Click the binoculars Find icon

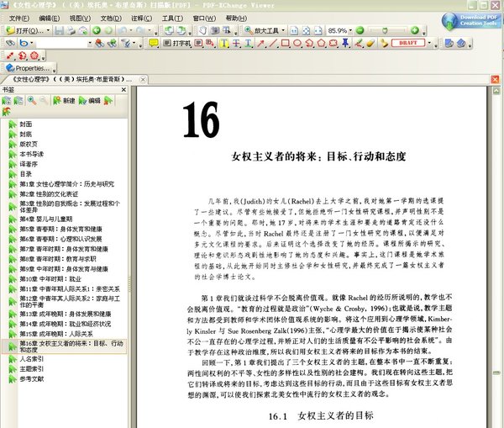point(10,43)
